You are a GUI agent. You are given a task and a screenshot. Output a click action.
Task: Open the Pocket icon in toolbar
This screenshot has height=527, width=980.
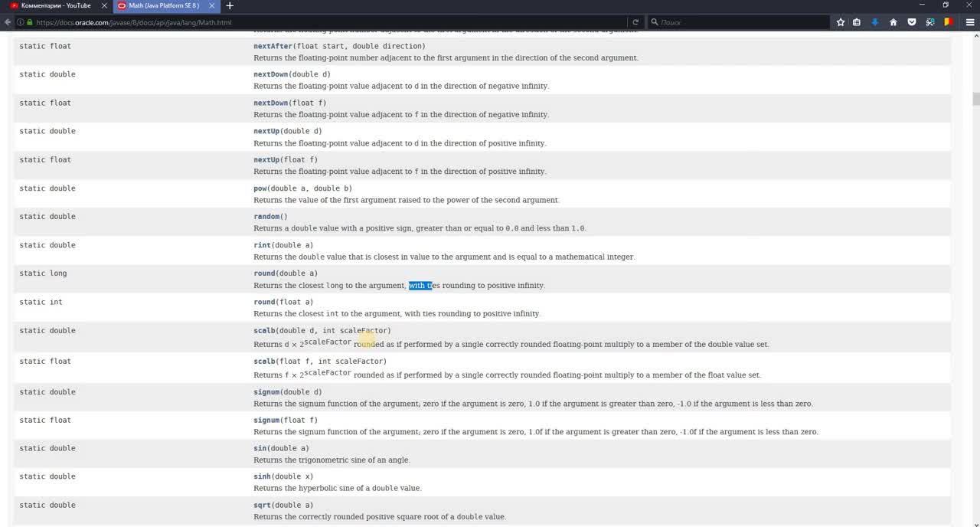(x=911, y=22)
